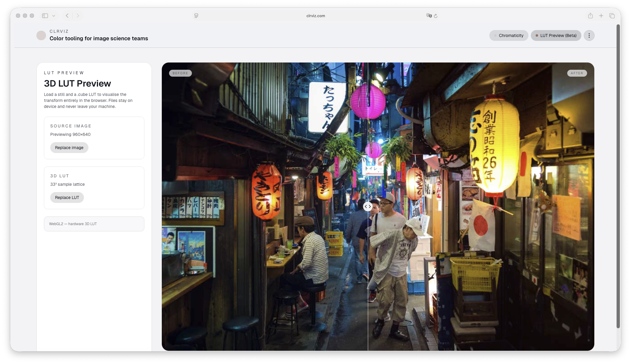Expand the SOURCE IMAGE section header

pyautogui.click(x=71, y=126)
